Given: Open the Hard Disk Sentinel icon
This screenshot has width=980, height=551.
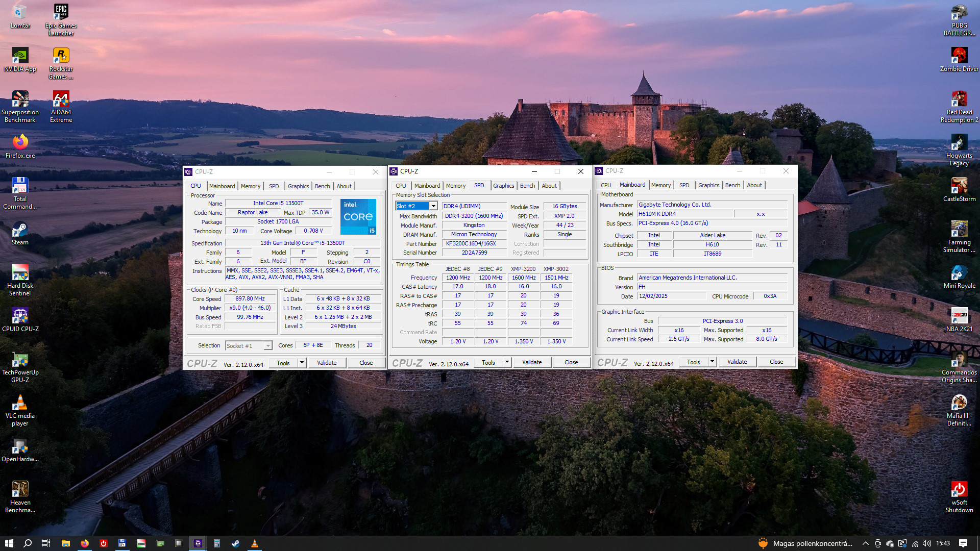Looking at the screenshot, I should 20,273.
